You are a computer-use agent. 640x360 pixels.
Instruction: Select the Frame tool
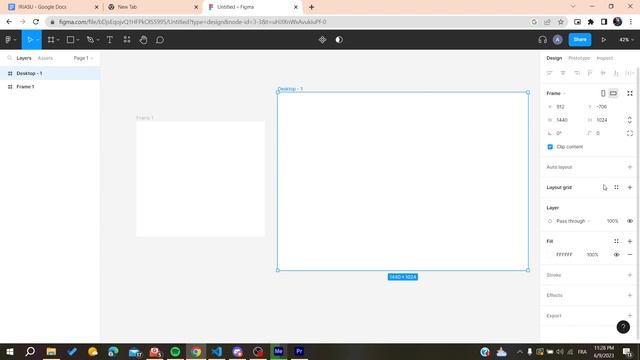coord(51,40)
